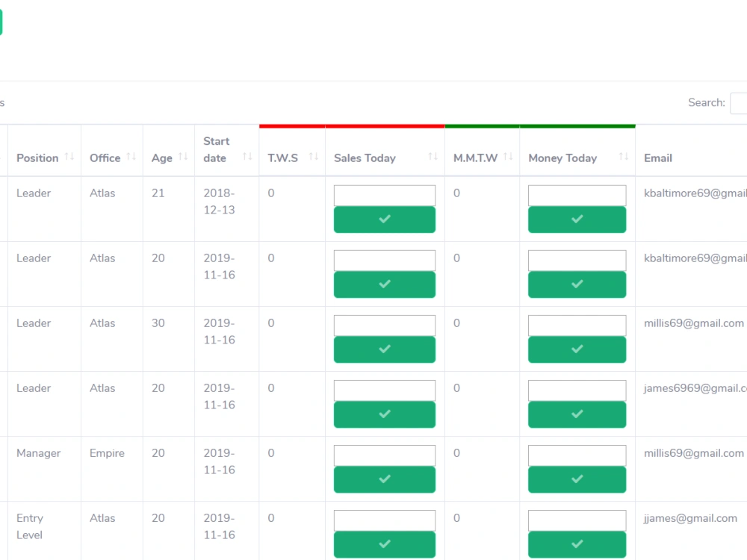Focus Sales Today input in Age 30 row
Viewport: 747px width, 560px height.
pyautogui.click(x=385, y=326)
